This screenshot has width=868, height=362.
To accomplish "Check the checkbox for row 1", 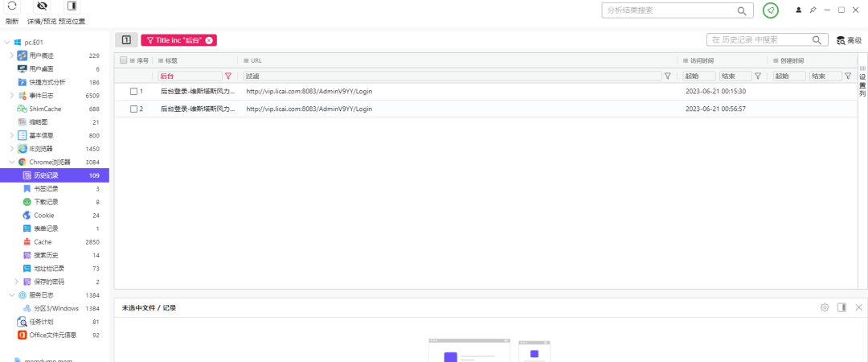I will coord(133,92).
